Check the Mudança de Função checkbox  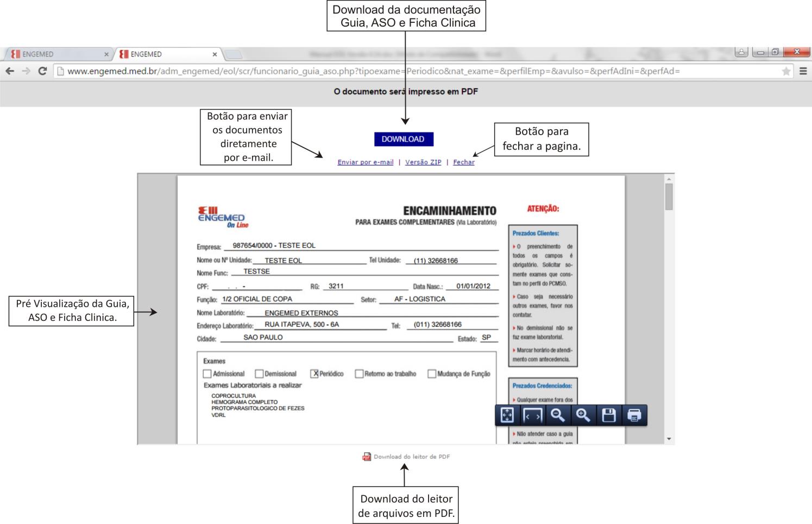point(432,374)
